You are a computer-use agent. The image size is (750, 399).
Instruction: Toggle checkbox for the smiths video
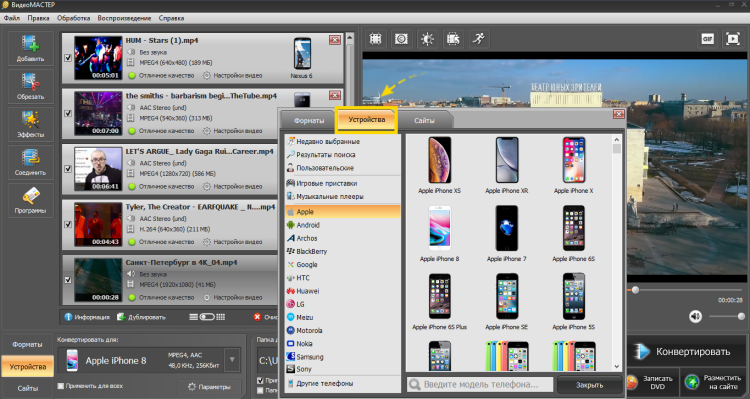(68, 113)
